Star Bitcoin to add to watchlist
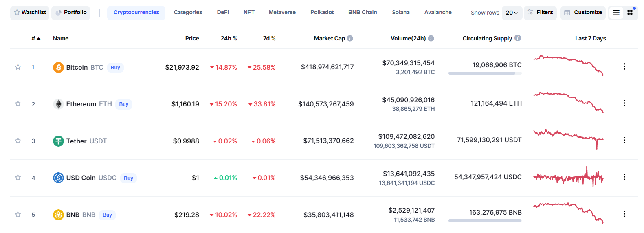 (x=18, y=67)
